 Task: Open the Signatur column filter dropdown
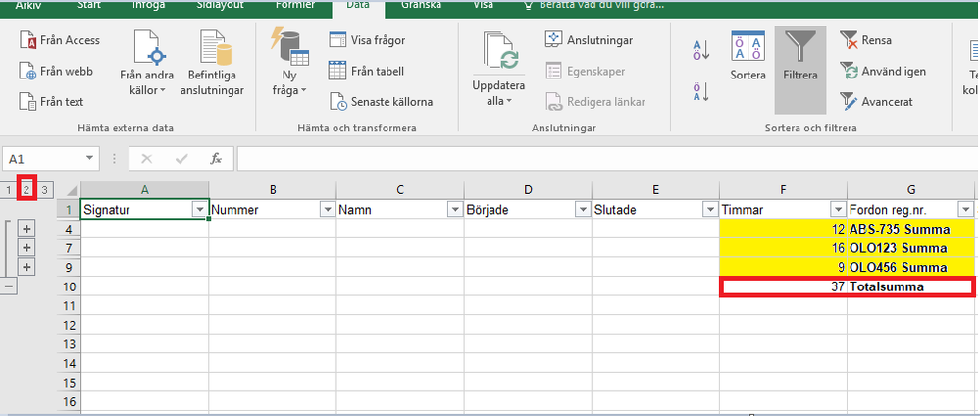[200, 209]
